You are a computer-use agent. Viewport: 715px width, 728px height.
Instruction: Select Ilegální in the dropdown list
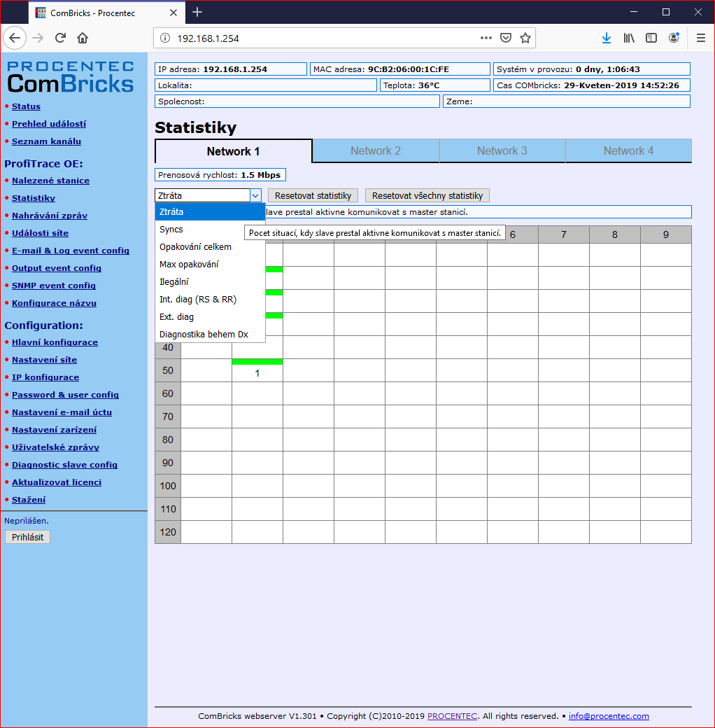[x=210, y=282]
